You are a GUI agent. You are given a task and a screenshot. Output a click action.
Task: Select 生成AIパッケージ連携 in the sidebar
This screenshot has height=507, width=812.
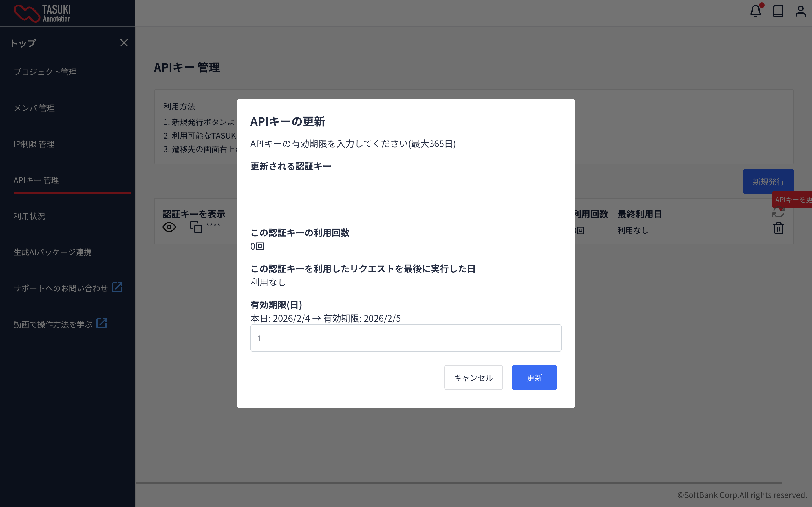tap(52, 252)
